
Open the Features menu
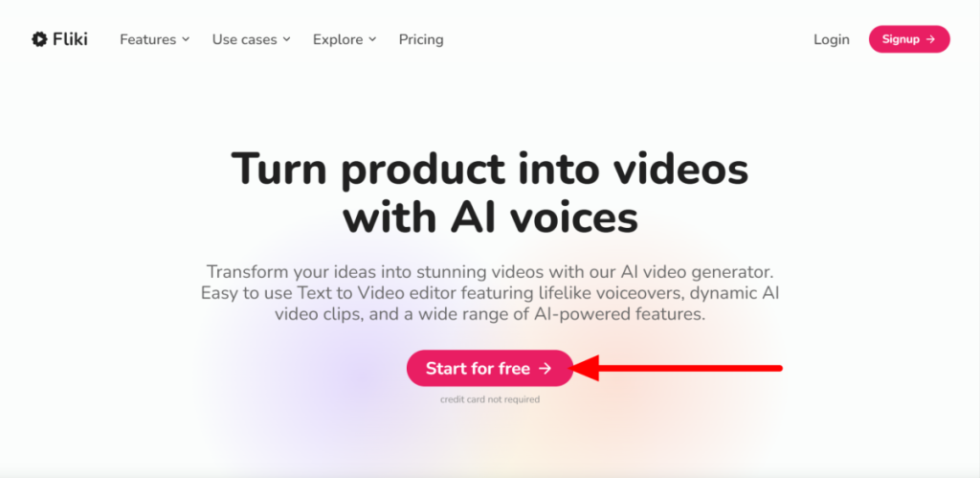(x=147, y=39)
